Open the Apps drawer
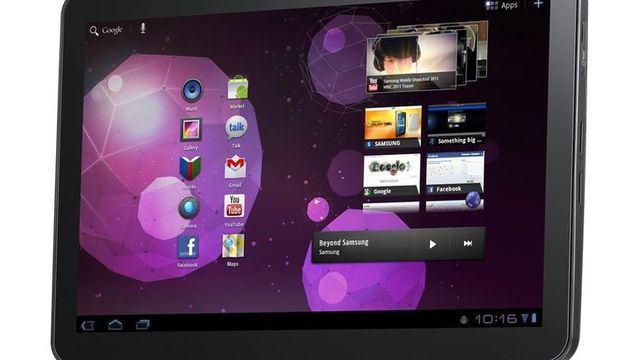Screen dimensions: 640x360 pos(501,5)
